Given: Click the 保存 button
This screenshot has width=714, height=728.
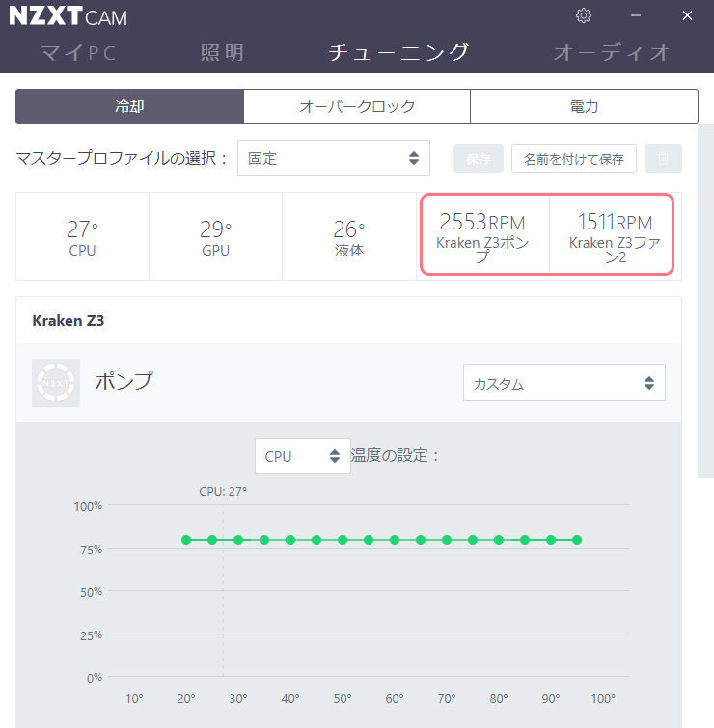Looking at the screenshot, I should click(478, 158).
